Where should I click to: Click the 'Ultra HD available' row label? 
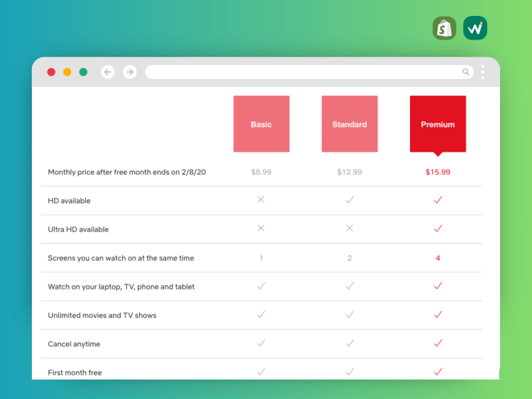point(78,229)
